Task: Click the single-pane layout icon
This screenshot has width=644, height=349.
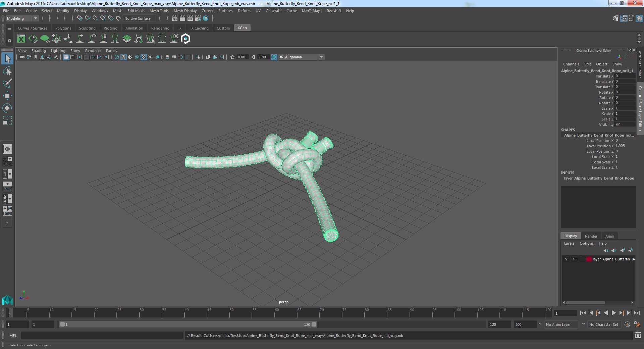Action: (7, 149)
